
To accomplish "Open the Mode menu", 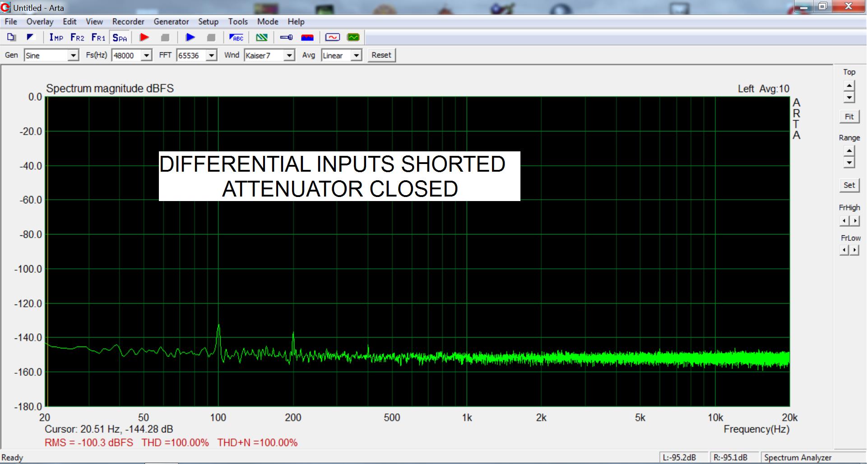I will (268, 22).
